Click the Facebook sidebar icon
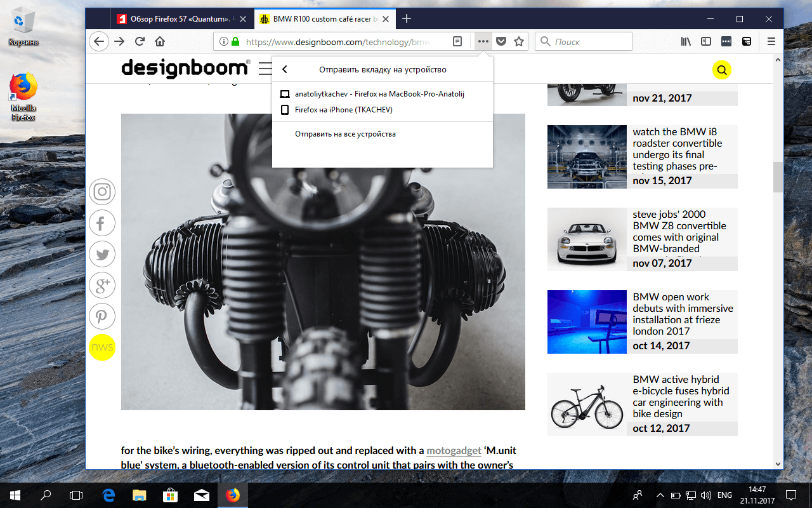812x508 pixels. point(102,223)
